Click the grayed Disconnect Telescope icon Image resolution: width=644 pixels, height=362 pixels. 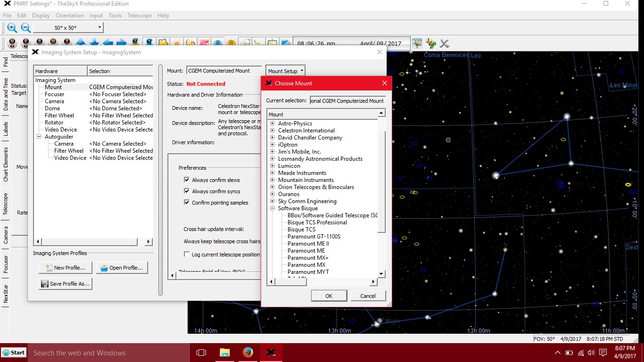(444, 43)
